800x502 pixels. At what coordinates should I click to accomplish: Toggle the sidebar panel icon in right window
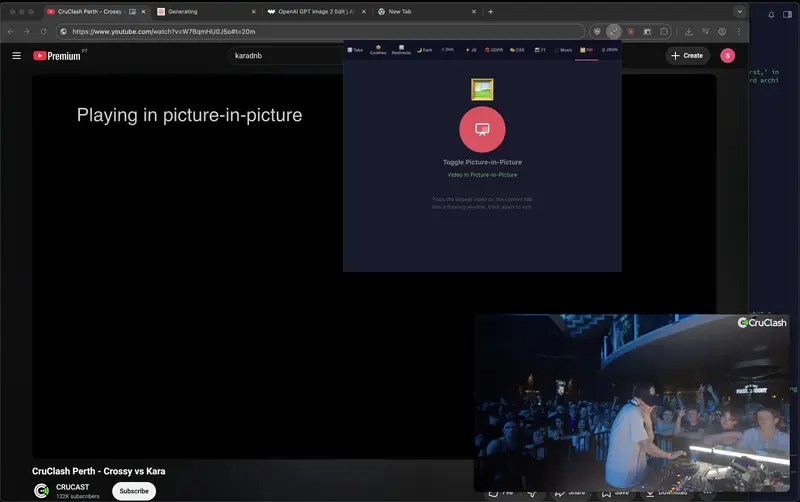787,14
